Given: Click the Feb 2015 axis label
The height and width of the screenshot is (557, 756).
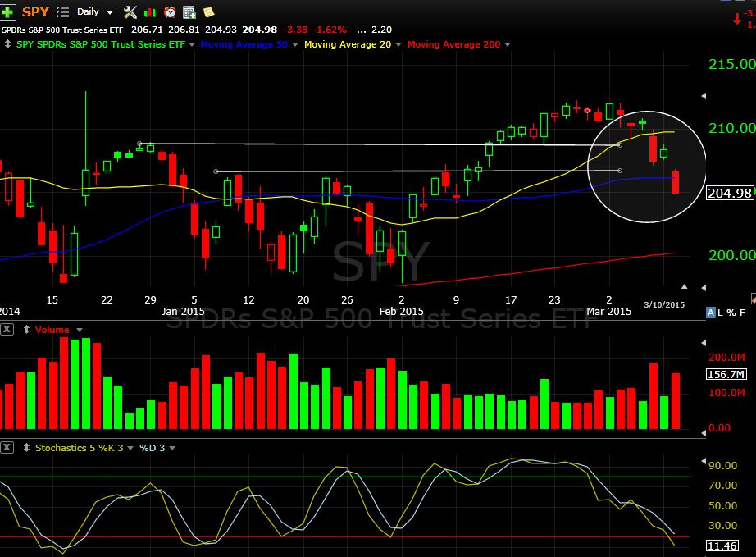Looking at the screenshot, I should [x=402, y=312].
